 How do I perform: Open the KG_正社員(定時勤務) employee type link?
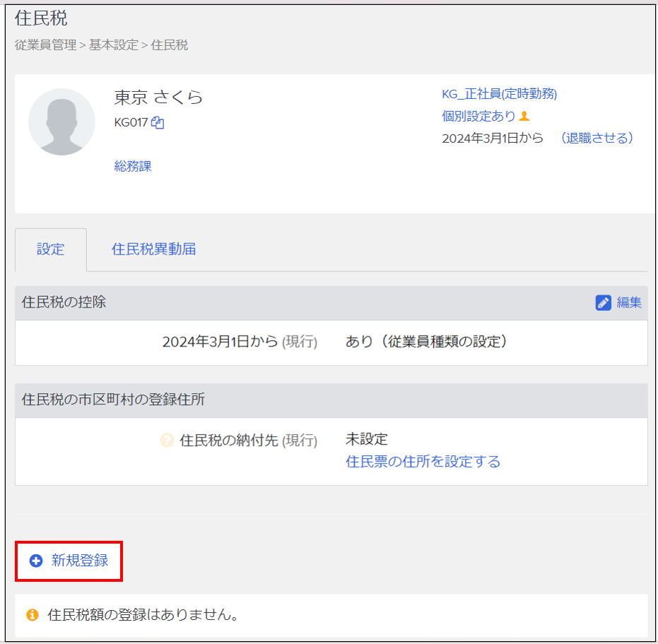[500, 93]
